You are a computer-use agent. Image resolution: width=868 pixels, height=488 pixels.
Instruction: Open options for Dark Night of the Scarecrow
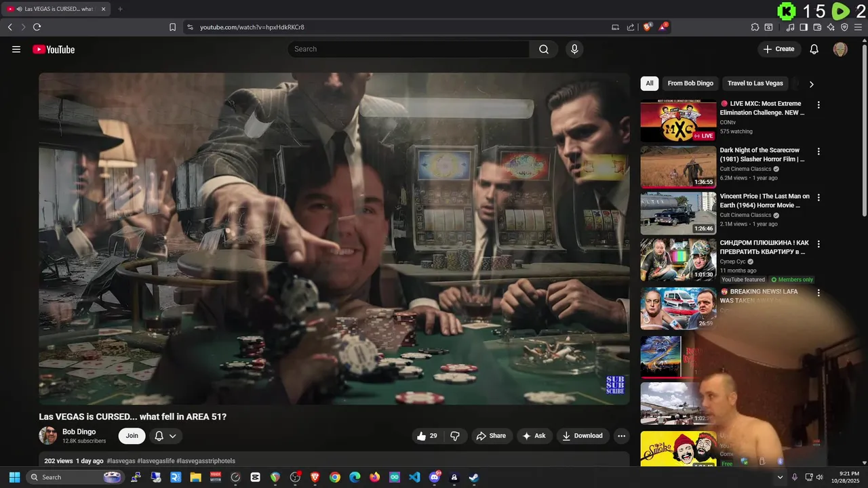point(818,151)
